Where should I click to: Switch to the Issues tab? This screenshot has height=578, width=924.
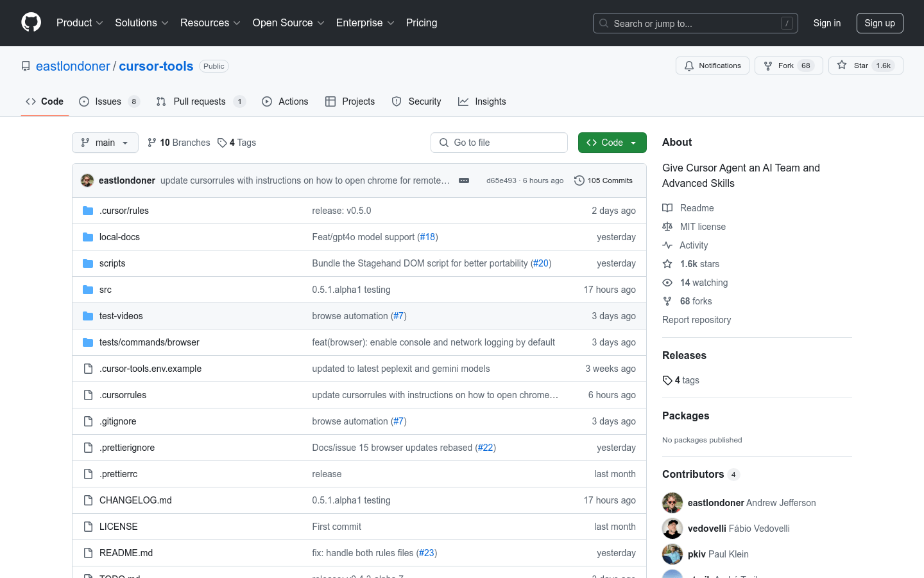[x=109, y=101]
